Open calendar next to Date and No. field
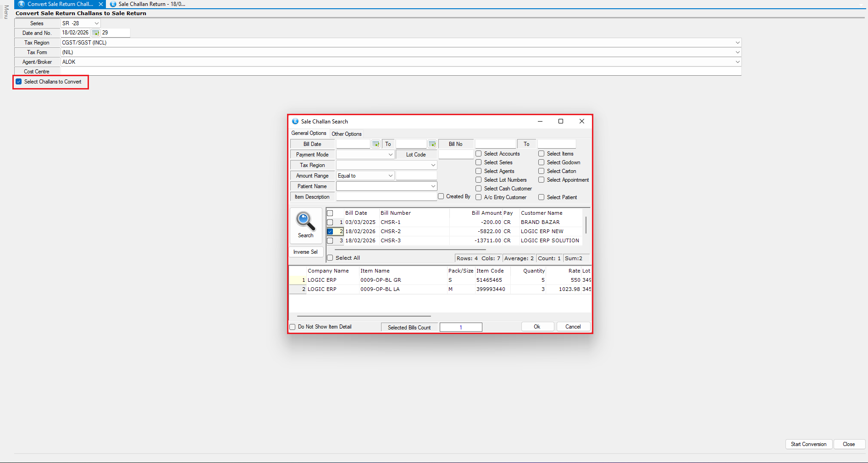The height and width of the screenshot is (463, 868). click(95, 33)
